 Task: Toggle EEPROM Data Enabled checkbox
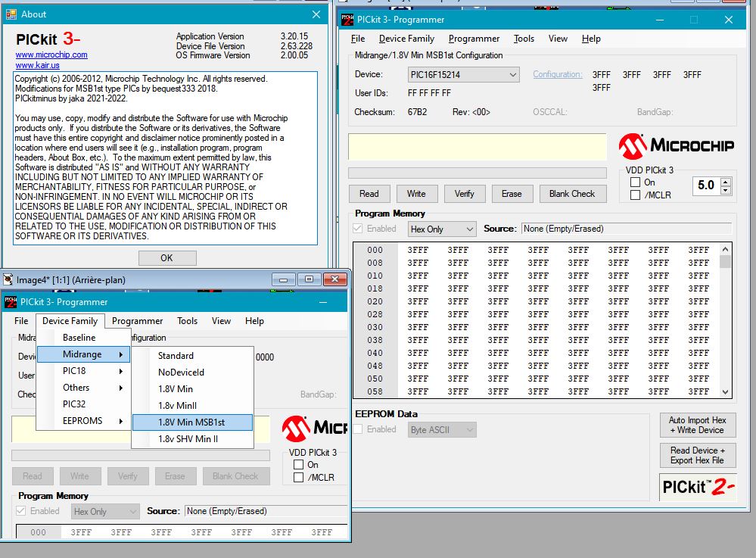(358, 429)
